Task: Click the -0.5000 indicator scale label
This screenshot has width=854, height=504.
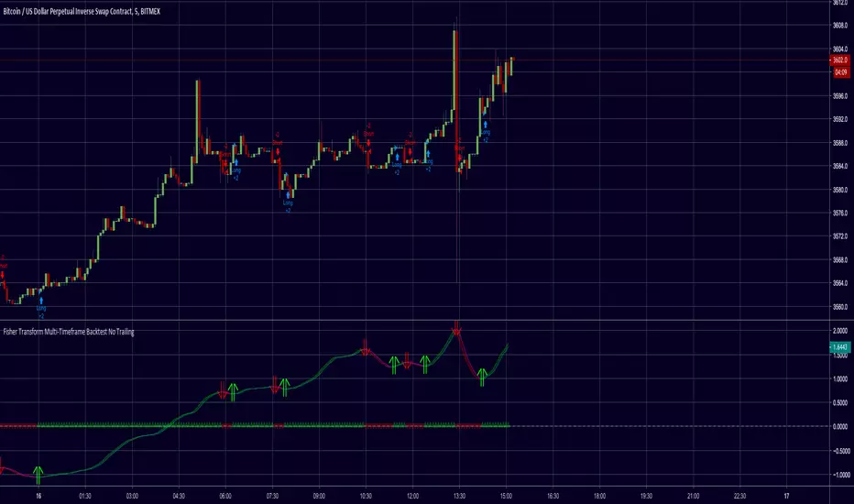Action: 839,451
